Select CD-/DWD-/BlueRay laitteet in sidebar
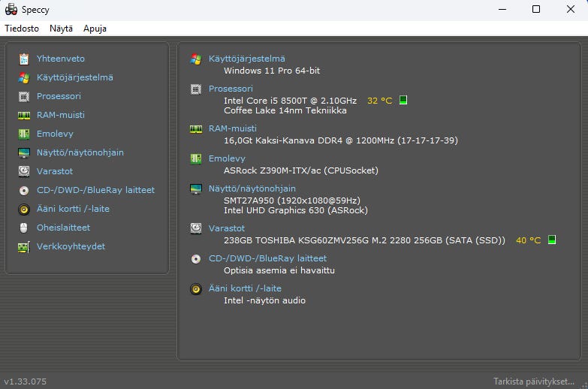588x389 pixels. pos(95,190)
